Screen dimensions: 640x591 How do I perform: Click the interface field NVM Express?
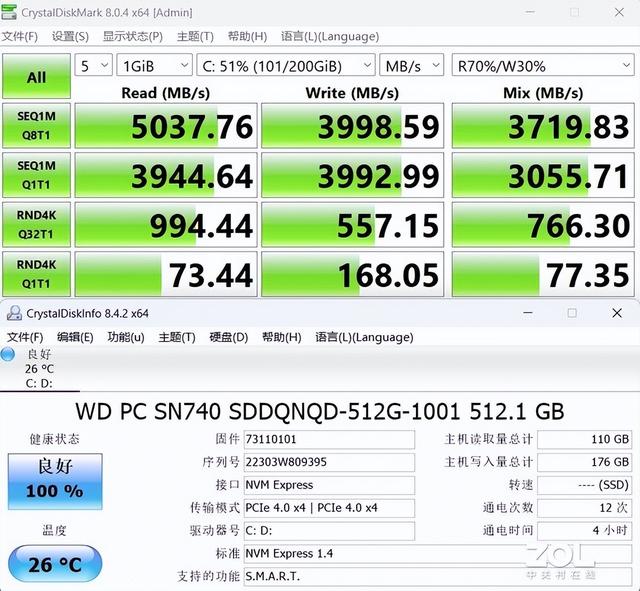click(329, 485)
